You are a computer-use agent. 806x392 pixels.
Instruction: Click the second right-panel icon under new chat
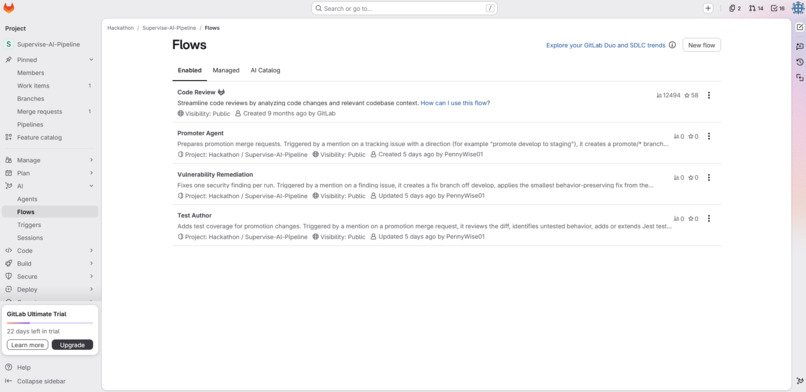799,46
